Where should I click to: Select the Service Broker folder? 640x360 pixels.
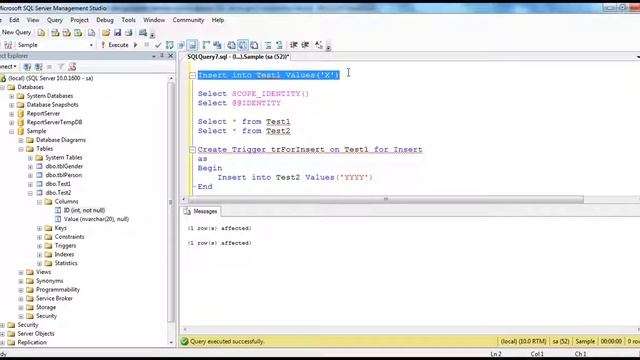(x=54, y=298)
